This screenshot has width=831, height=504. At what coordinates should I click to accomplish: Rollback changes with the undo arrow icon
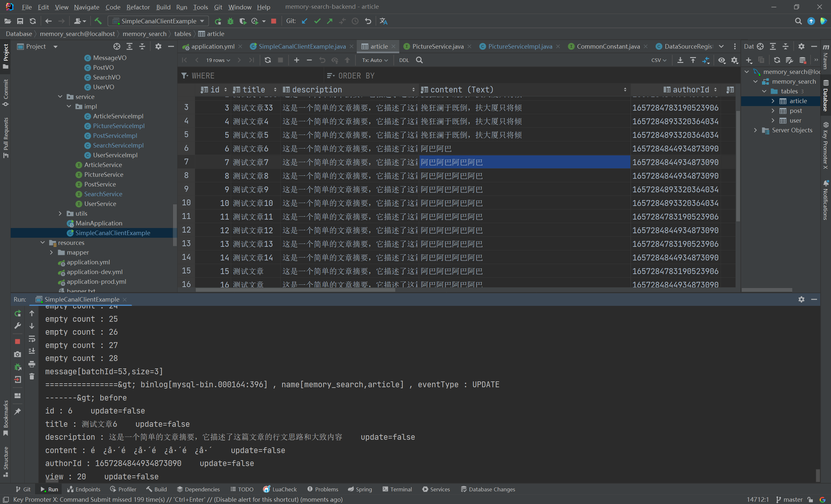pyautogui.click(x=368, y=21)
